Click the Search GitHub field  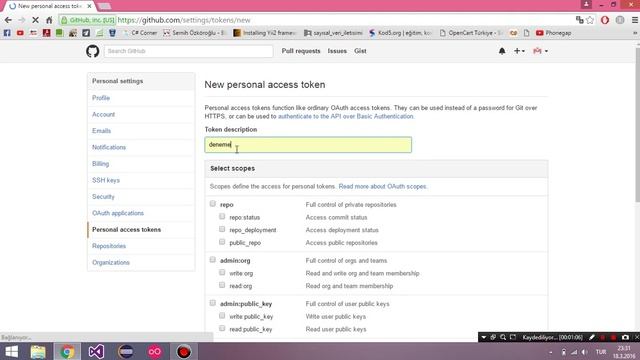pos(188,51)
